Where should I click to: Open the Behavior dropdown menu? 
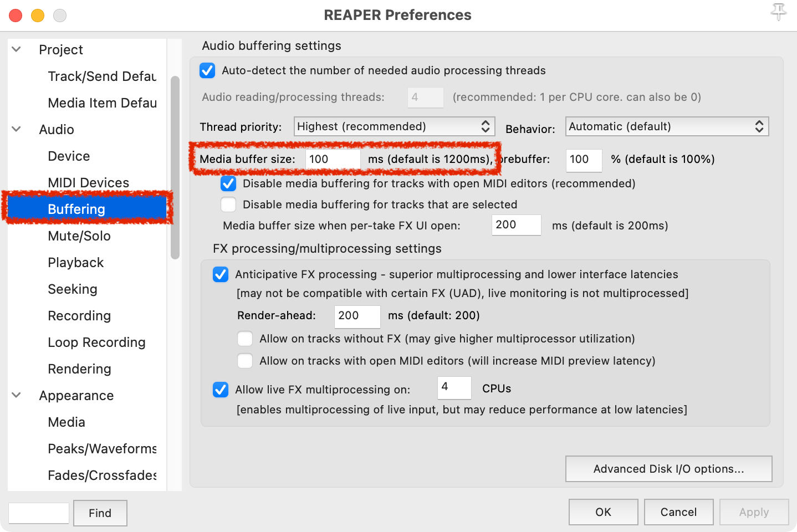[666, 126]
